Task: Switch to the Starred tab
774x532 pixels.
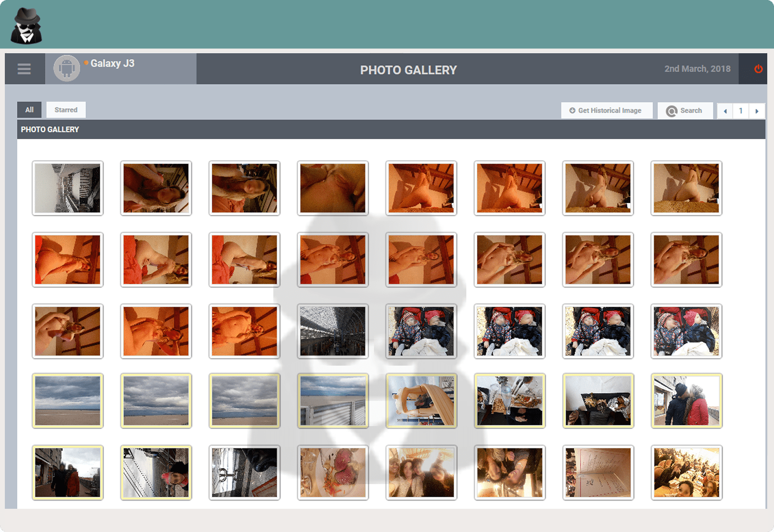Action: pyautogui.click(x=66, y=110)
